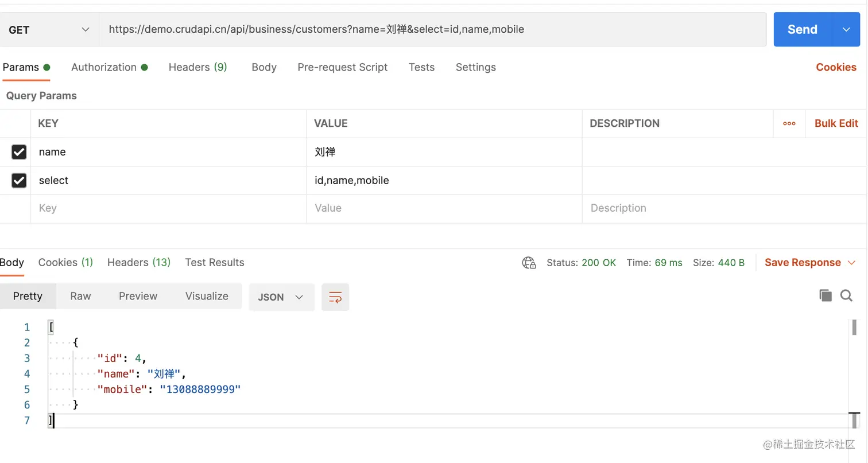The image size is (868, 463).
Task: Toggle word wrap icon in response toolbar
Action: [x=335, y=297]
